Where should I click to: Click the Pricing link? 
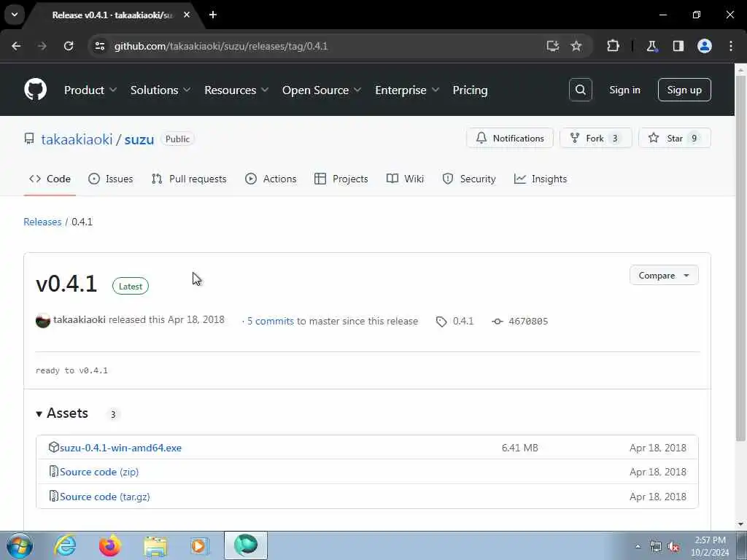[470, 90]
